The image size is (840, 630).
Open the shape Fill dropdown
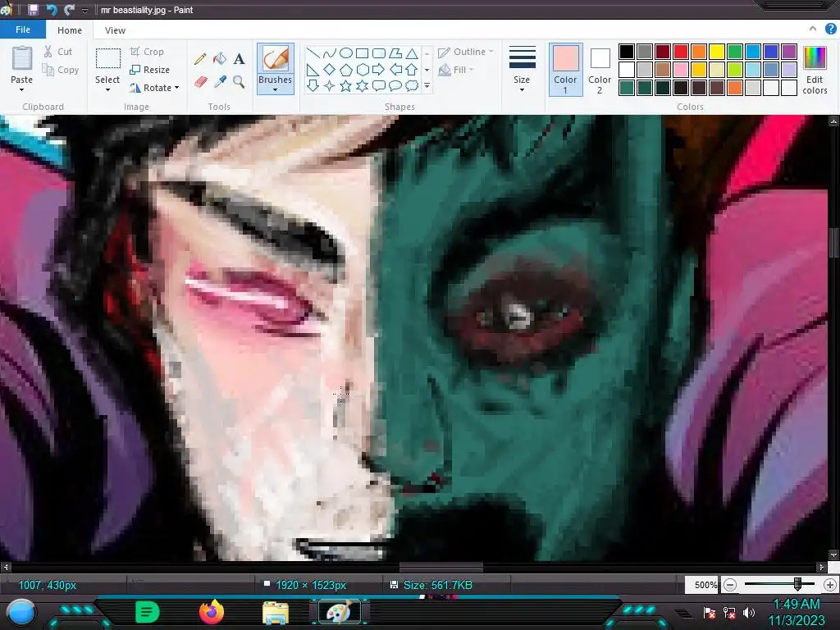click(456, 70)
